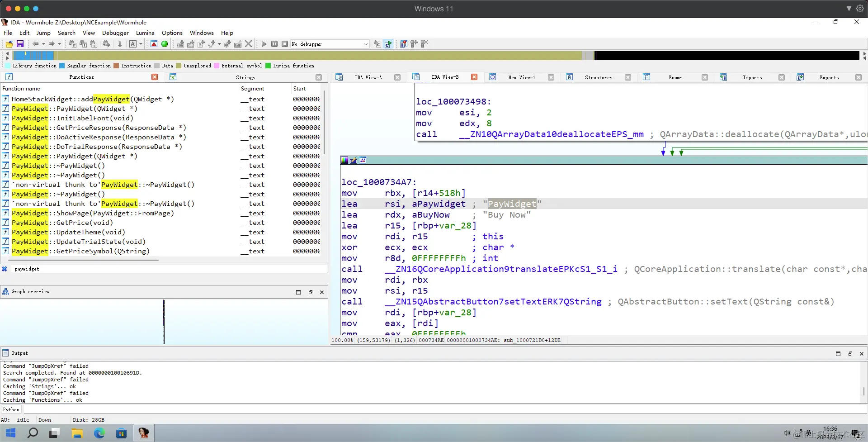Jump forward with the right arrow toolbar icon
Viewport: 868px width, 442px height.
[x=51, y=44]
